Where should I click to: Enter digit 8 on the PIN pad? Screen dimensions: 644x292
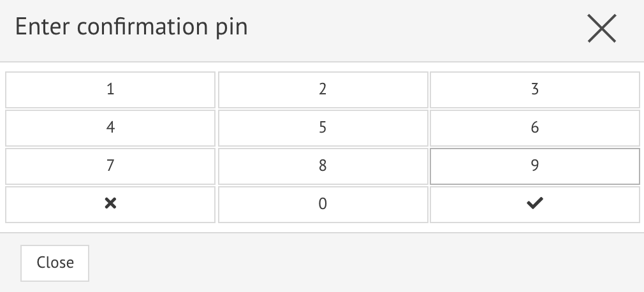[x=323, y=166]
